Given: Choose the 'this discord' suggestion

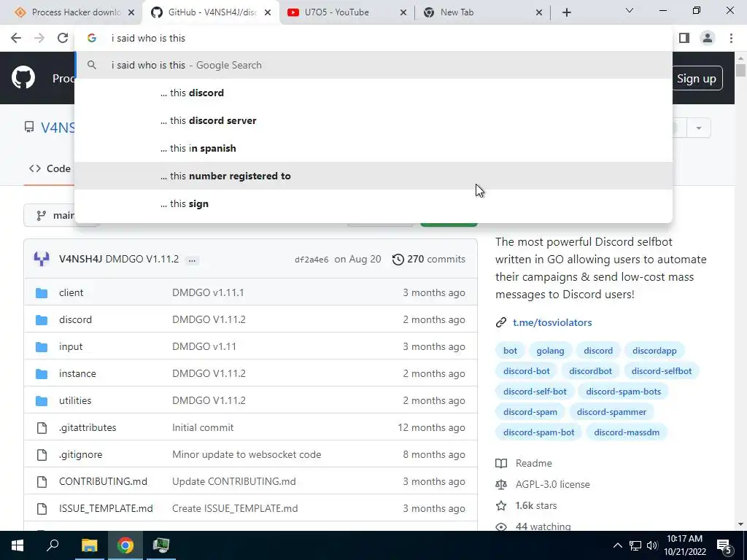Looking at the screenshot, I should (373, 93).
